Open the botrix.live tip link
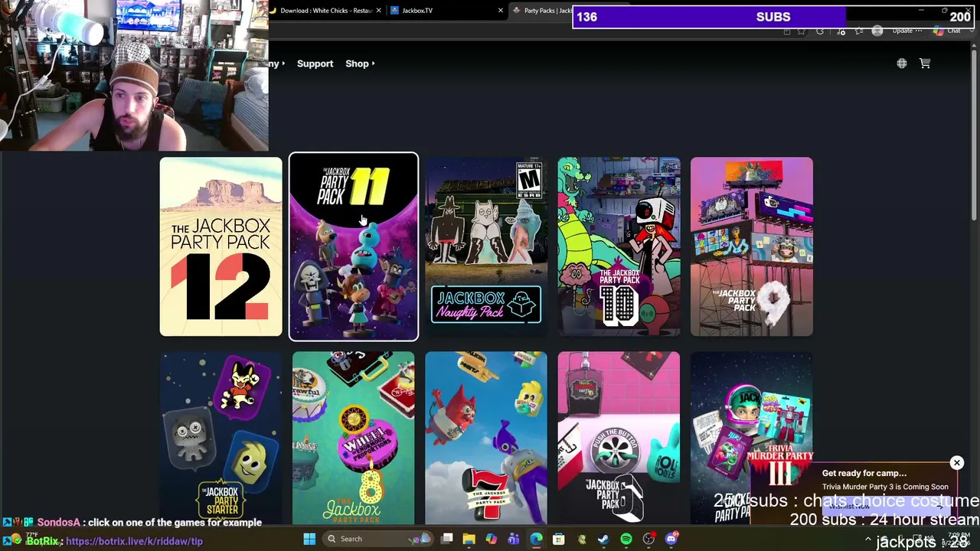 [x=134, y=541]
